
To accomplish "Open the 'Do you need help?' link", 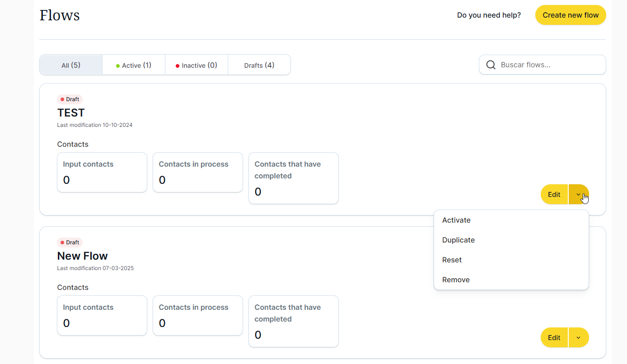I will coord(489,15).
